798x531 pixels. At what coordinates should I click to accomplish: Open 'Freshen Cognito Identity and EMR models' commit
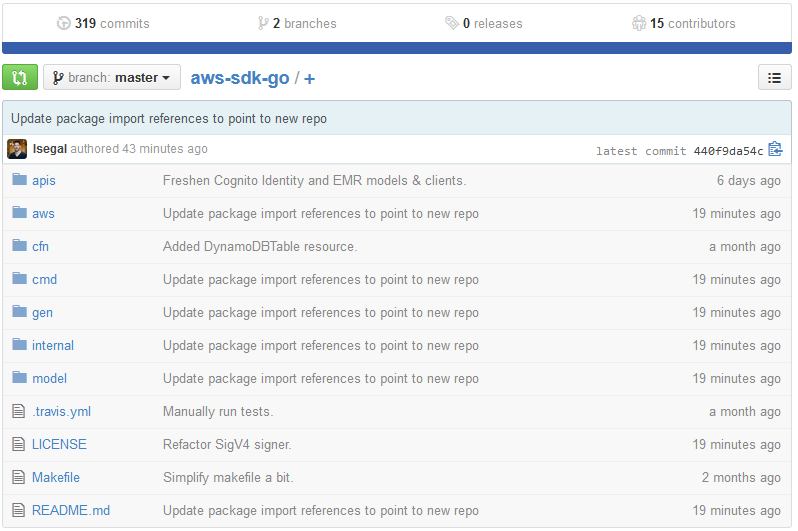pyautogui.click(x=315, y=181)
